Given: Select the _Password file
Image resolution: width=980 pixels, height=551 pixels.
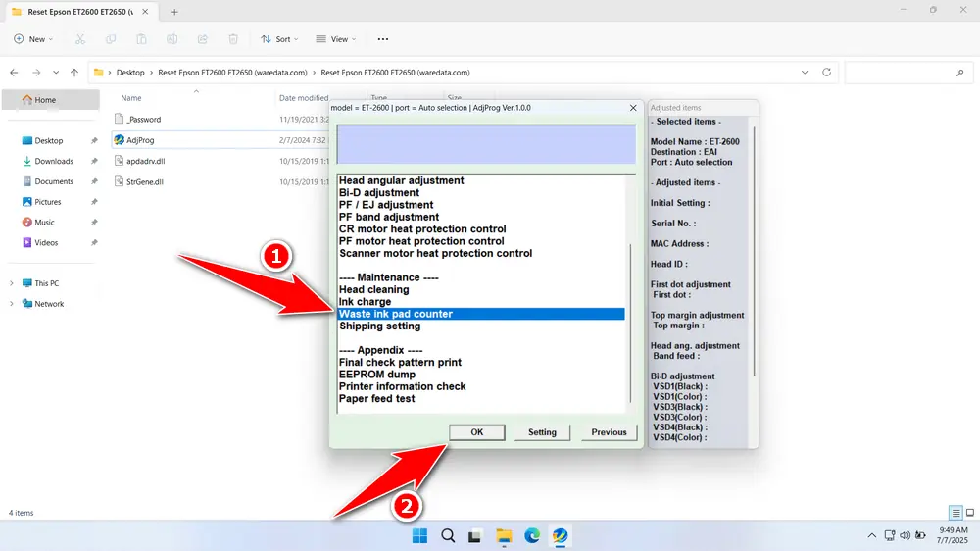Looking at the screenshot, I should 144,120.
